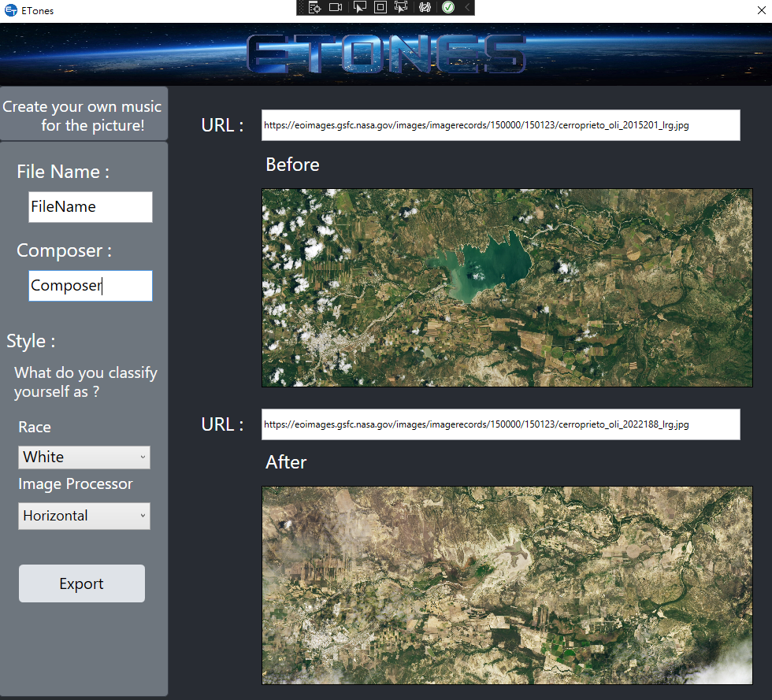Click the After image URL field
772x700 pixels.
pyautogui.click(x=500, y=424)
